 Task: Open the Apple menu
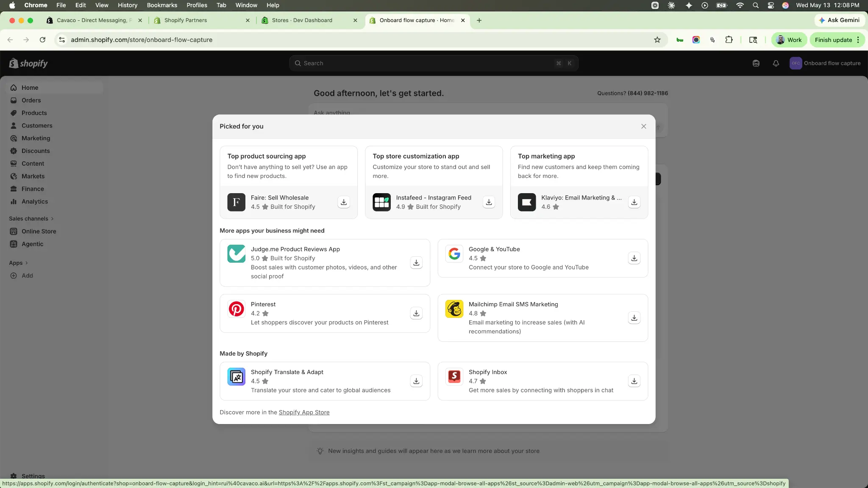pos(12,5)
